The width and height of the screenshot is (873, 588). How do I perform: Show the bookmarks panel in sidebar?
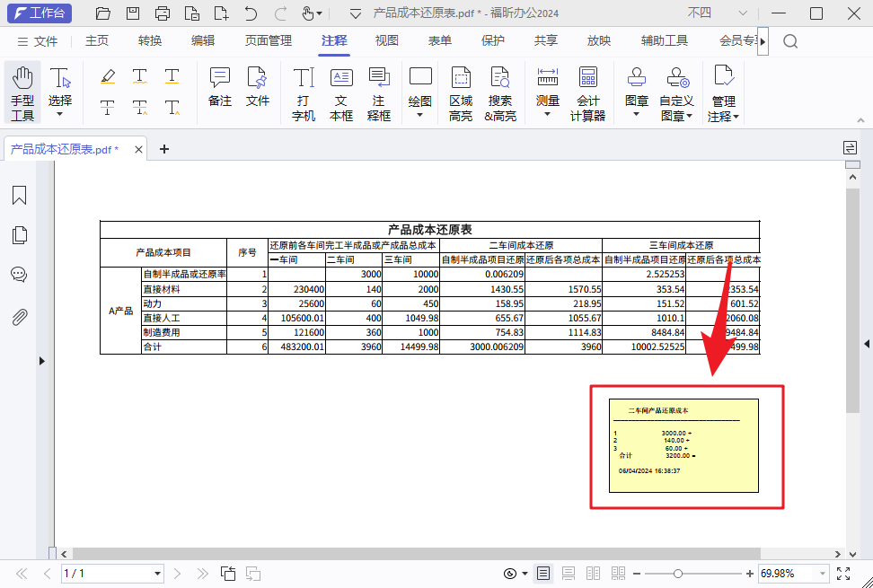[x=19, y=196]
